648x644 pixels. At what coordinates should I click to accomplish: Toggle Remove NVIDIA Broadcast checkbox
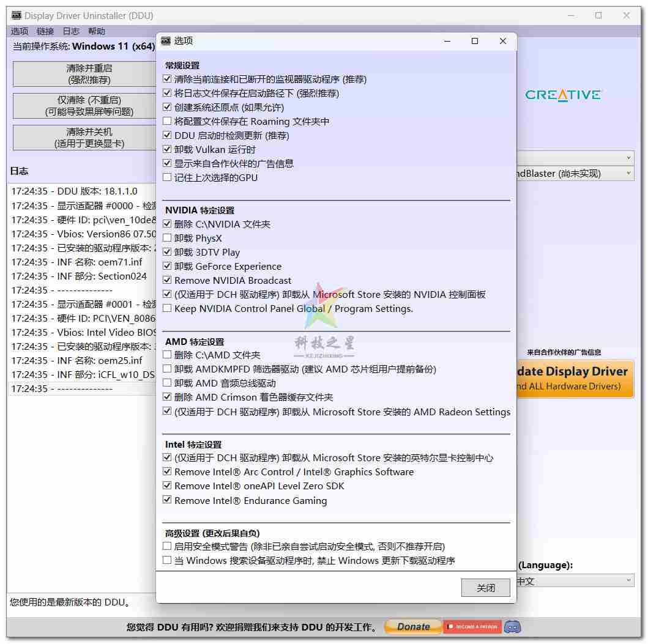coord(168,281)
